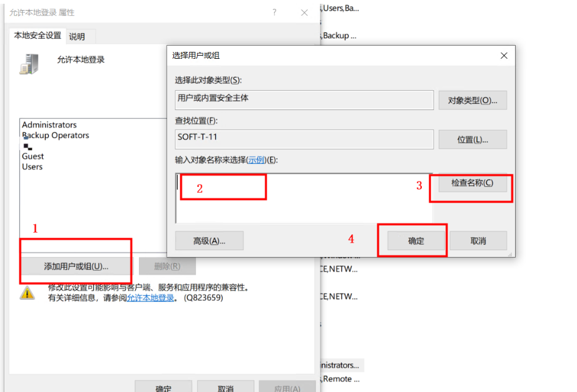Close the 允许本地登录 属性 window

coord(304,13)
